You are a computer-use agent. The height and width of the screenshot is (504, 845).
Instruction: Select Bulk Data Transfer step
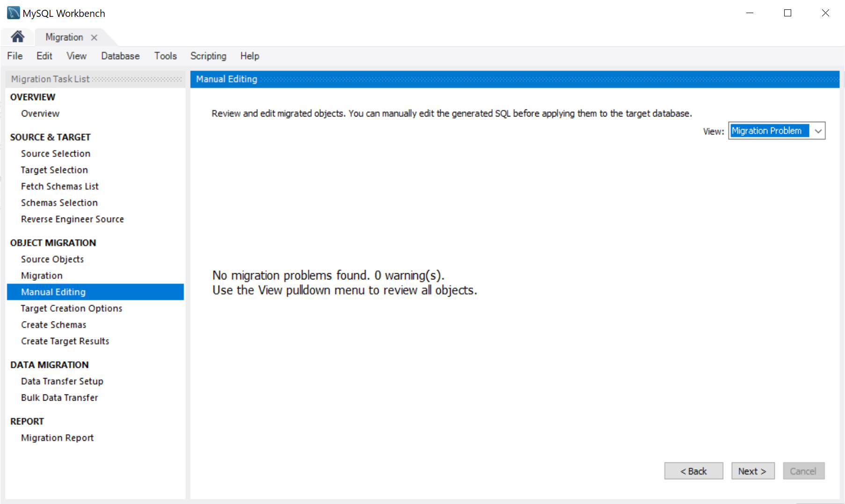(59, 398)
